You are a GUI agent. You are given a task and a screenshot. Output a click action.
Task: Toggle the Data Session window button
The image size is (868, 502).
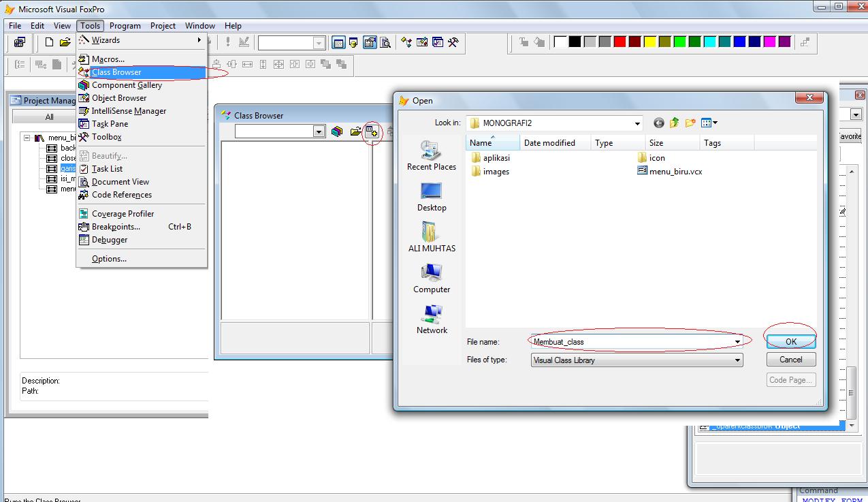pyautogui.click(x=354, y=42)
